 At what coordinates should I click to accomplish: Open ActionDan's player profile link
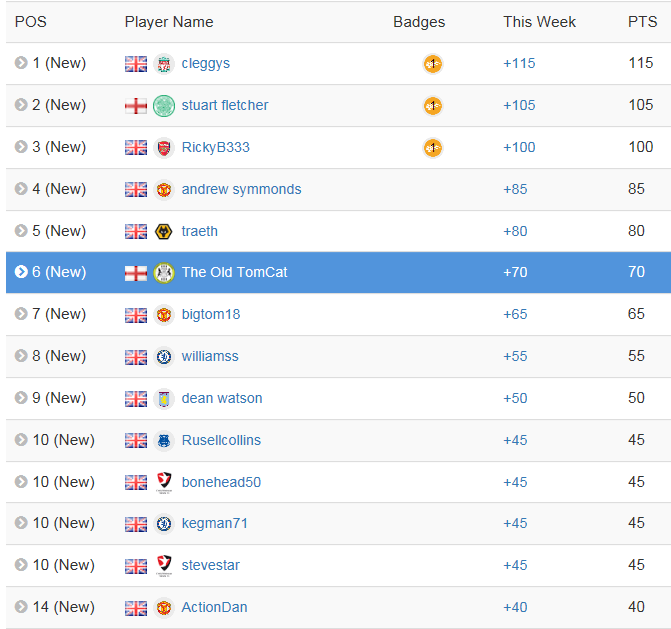pyautogui.click(x=214, y=607)
